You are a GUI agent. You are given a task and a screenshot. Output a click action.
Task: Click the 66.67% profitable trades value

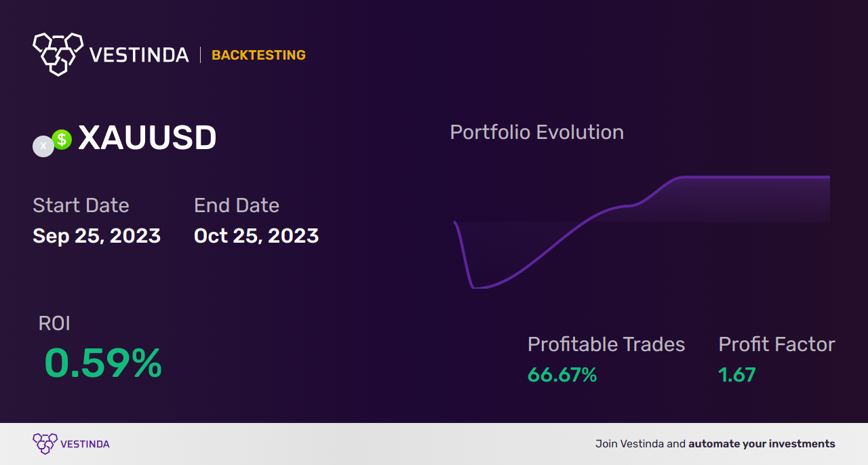pos(562,375)
